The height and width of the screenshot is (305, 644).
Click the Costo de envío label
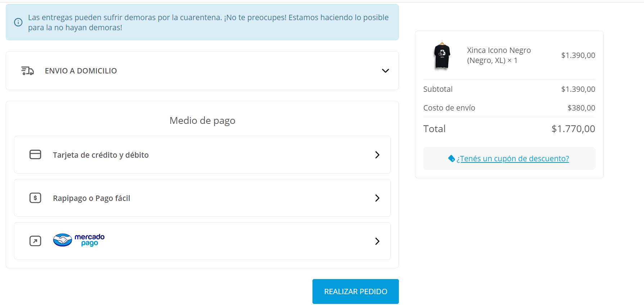(449, 108)
